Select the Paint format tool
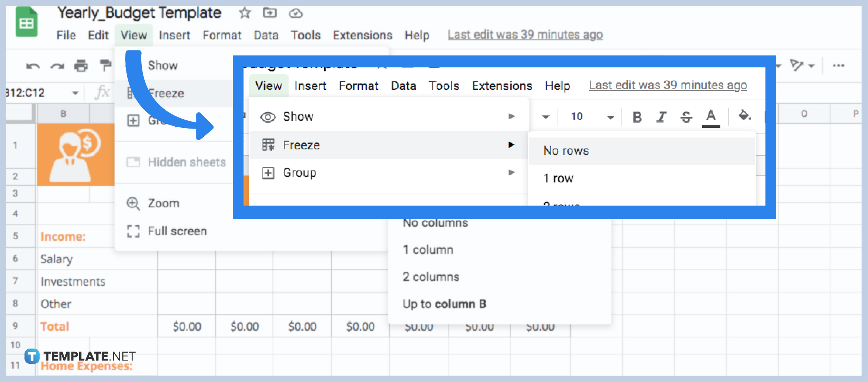 coord(105,65)
